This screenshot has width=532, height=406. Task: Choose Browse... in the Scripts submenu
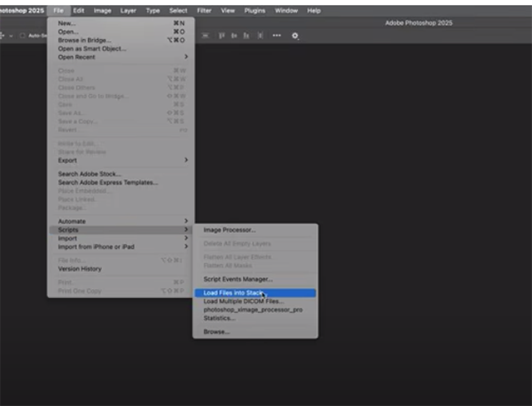pos(255,332)
